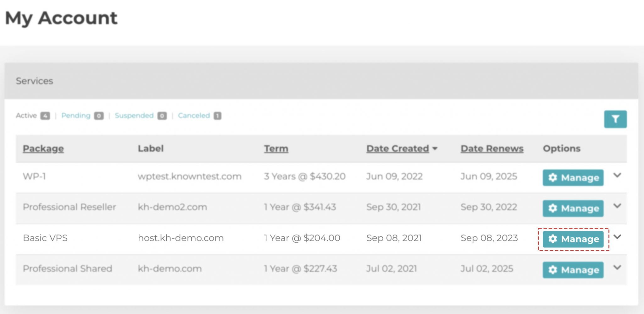This screenshot has height=314, width=644.
Task: Sort table by Term column
Action: [276, 149]
